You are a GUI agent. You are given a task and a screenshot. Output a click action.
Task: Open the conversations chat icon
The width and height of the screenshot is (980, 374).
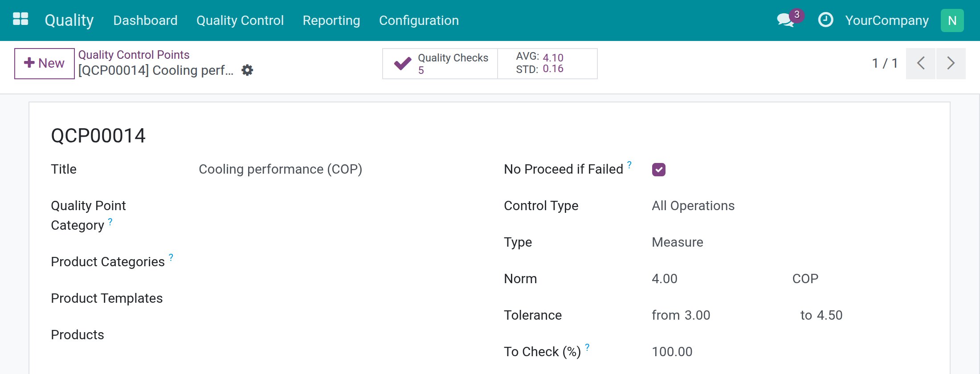point(785,20)
